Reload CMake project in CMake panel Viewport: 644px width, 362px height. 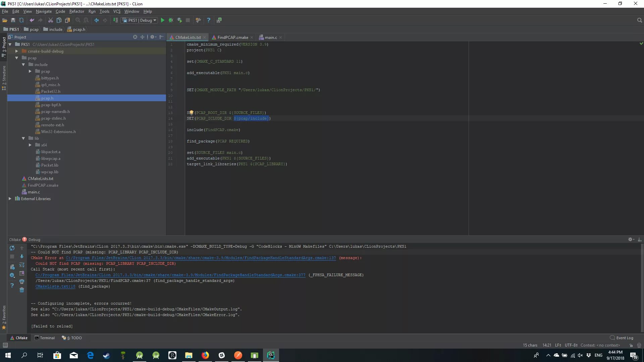12,248
